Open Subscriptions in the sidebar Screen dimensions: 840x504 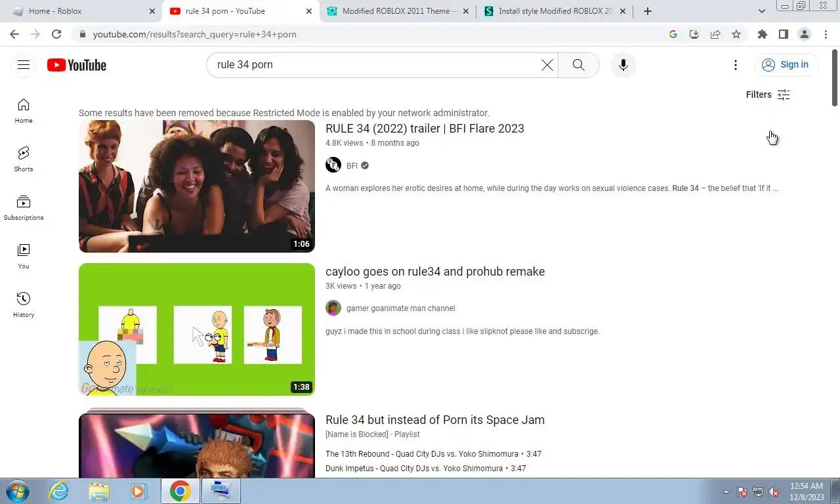pos(24,208)
